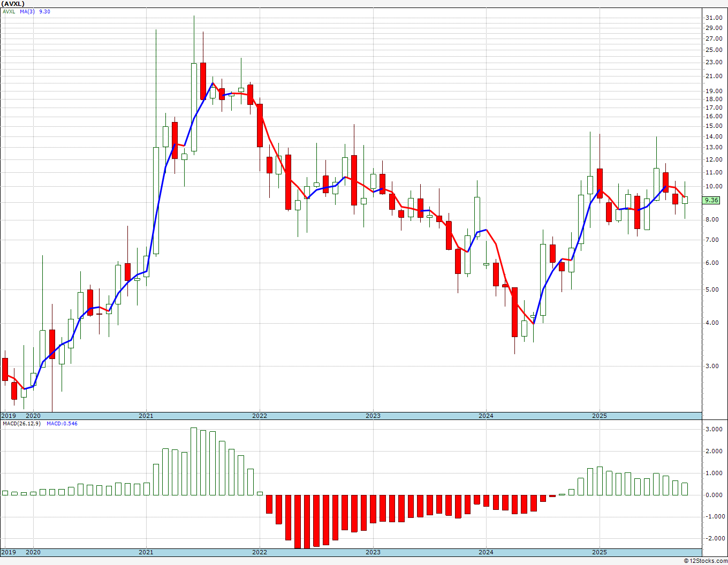Select the 18.00 price axis label
This screenshot has height=565, width=728.
[x=714, y=99]
